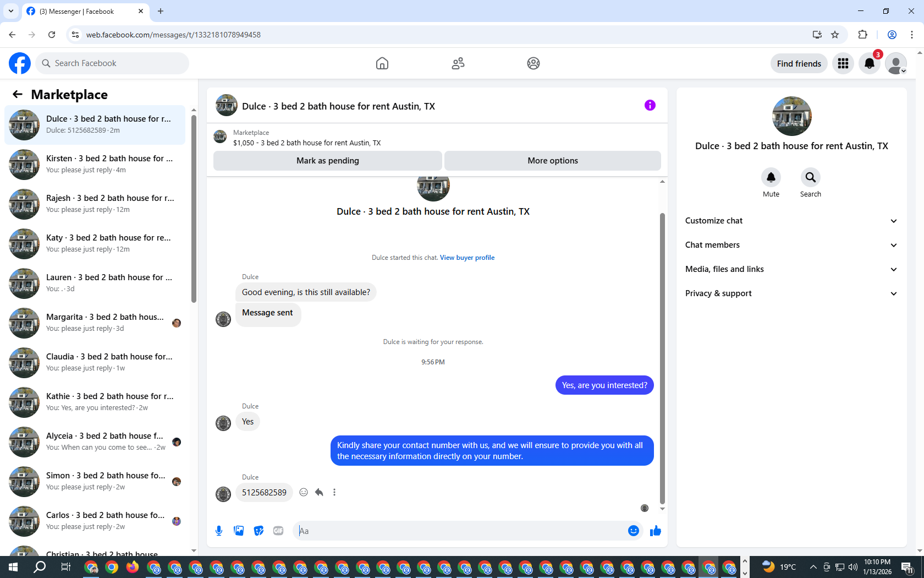Open Claudia conversation in chat list
This screenshot has width=924, height=578.
click(95, 363)
